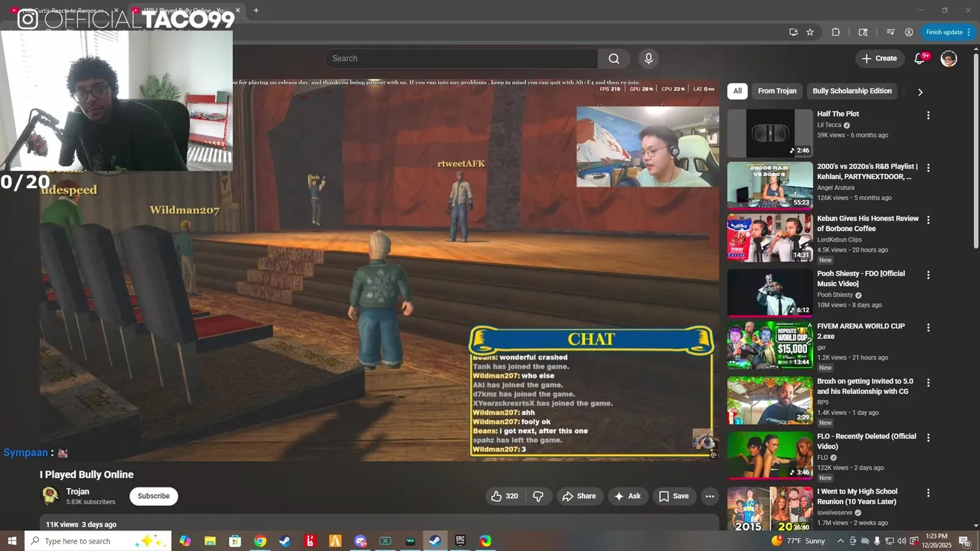Open the Broxh Invited to 5.0 thumbnail
Viewport: 980px width, 551px height.
[770, 400]
